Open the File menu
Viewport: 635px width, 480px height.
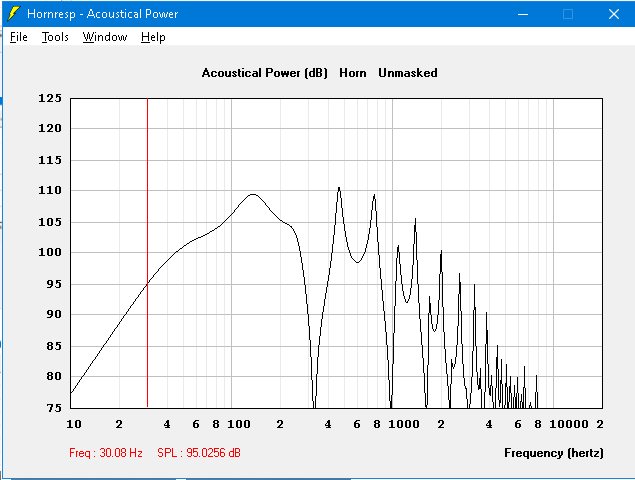(x=19, y=37)
